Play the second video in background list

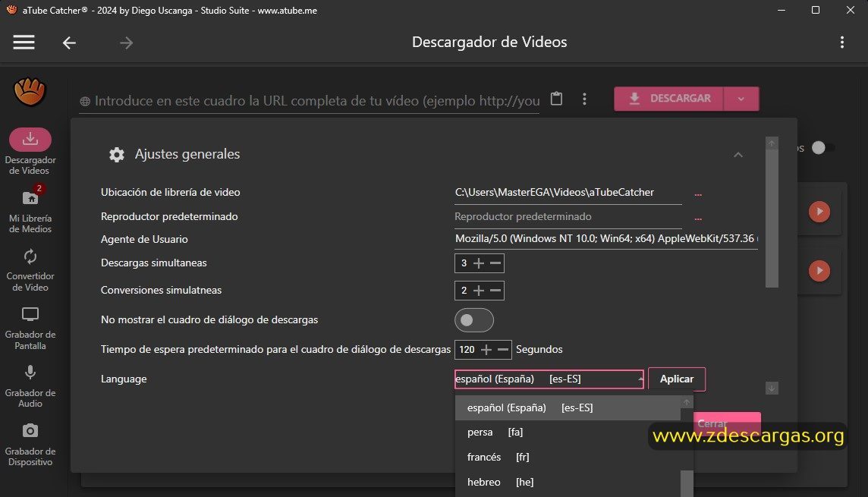tap(819, 271)
